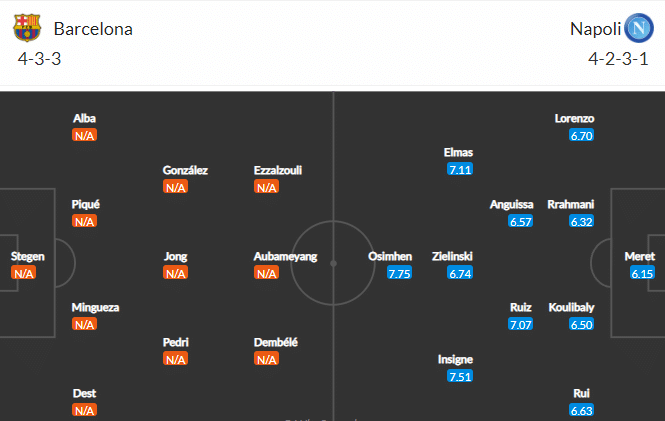Click Elmas's 7.11 rating badge
Viewport: 665px width, 421px height.
click(460, 170)
